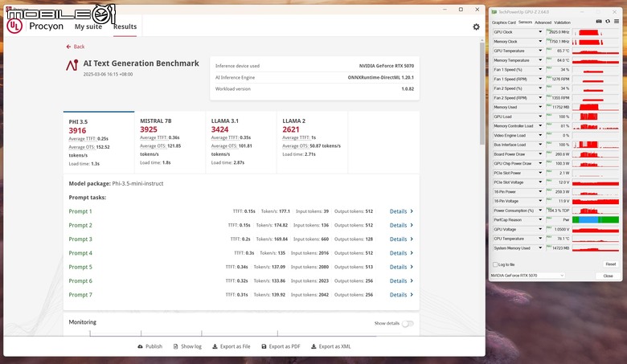This screenshot has height=364, width=627.
Task: Click the GPU Clock sensor graph
Action: (596, 32)
